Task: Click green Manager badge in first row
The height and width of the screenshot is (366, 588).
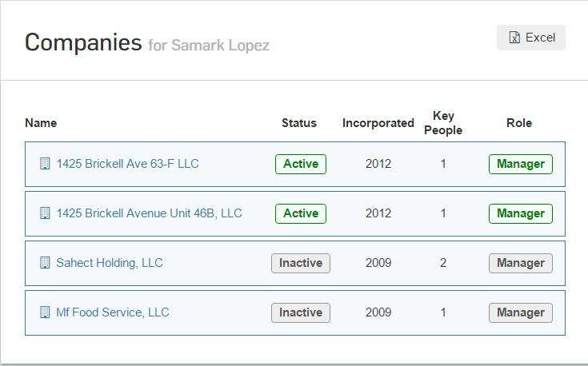Action: [521, 164]
